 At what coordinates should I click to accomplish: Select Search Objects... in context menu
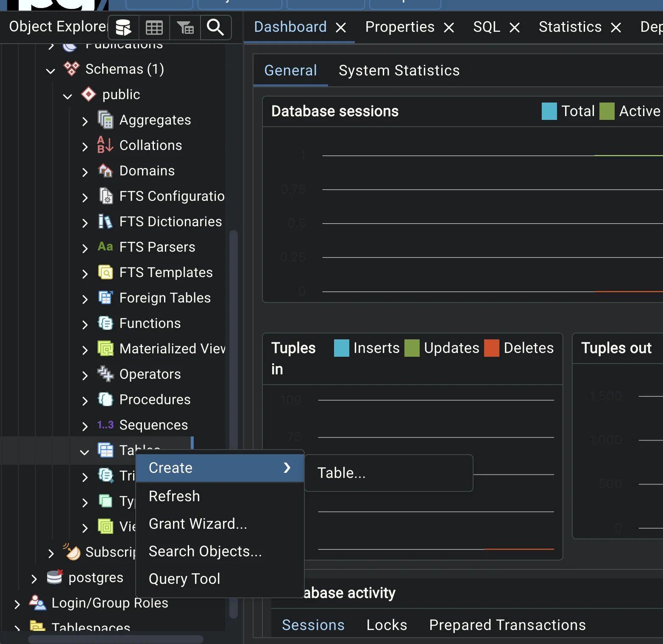pyautogui.click(x=220, y=551)
